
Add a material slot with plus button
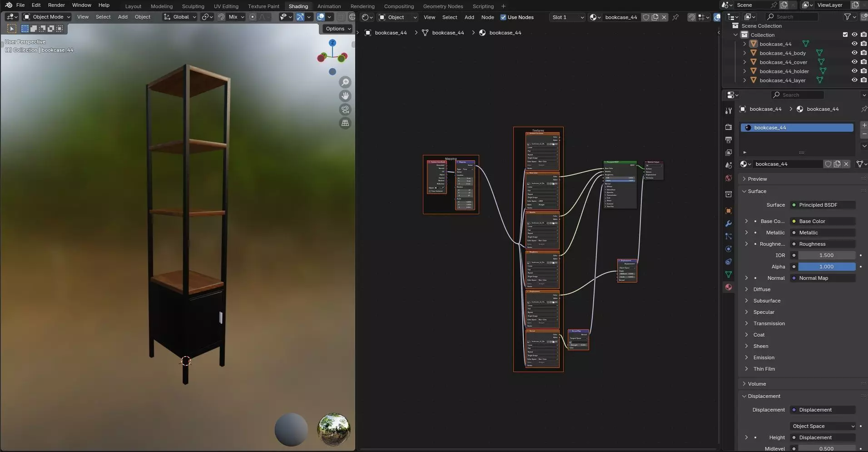coord(864,125)
